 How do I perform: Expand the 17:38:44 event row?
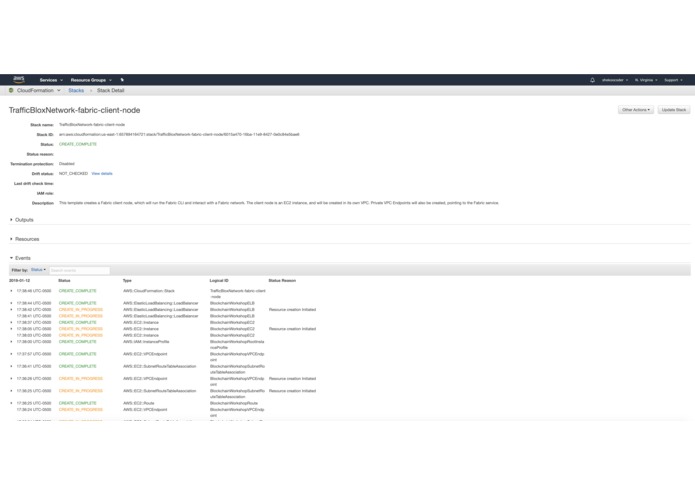11,303
